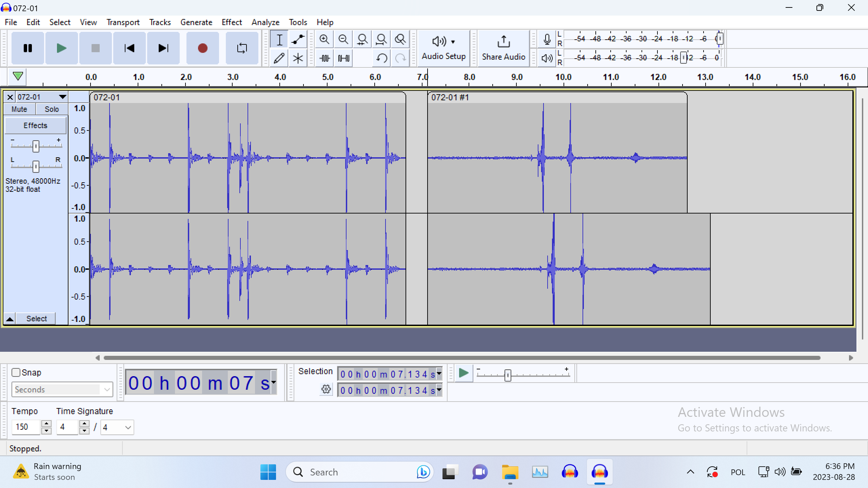Solo the 072-01 track
868x488 pixels.
click(x=52, y=109)
